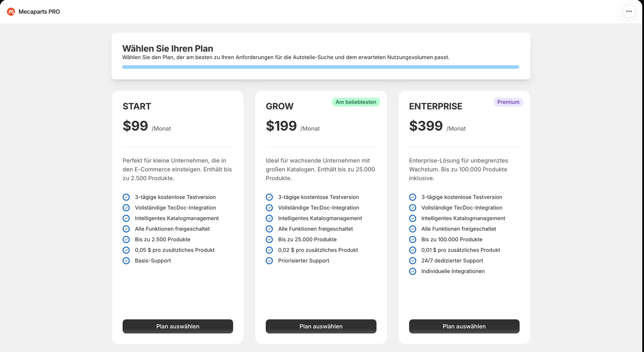This screenshot has height=352, width=644.
Task: Click check icon beside '0,01 $ pro zusätzliches Produkt'
Action: click(413, 250)
